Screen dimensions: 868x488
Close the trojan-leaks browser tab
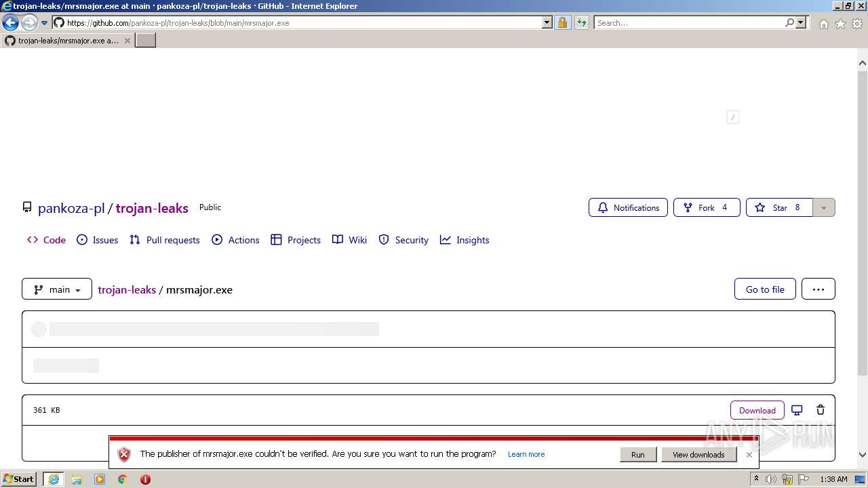click(x=127, y=41)
